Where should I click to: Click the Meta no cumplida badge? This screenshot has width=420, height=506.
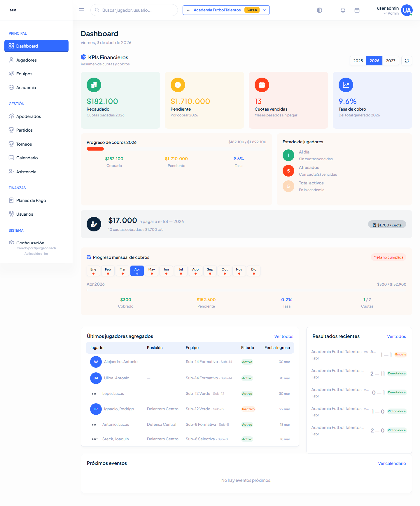pos(388,257)
